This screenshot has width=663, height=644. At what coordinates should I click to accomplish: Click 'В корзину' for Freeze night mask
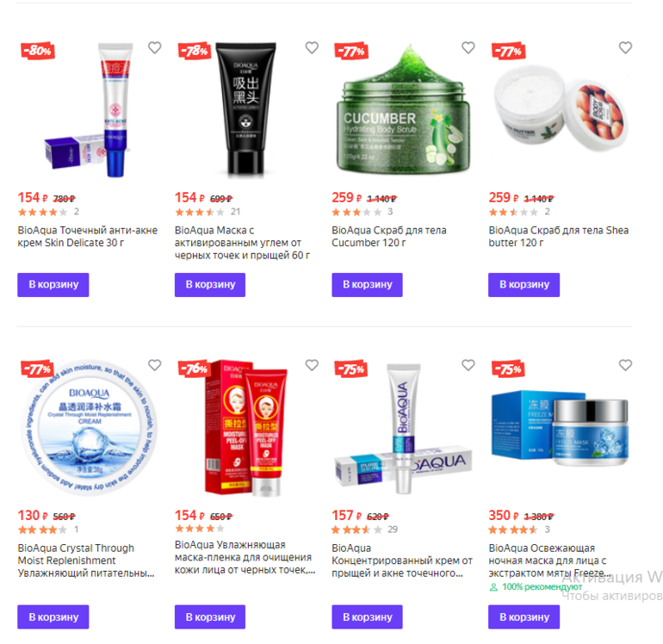tap(524, 617)
